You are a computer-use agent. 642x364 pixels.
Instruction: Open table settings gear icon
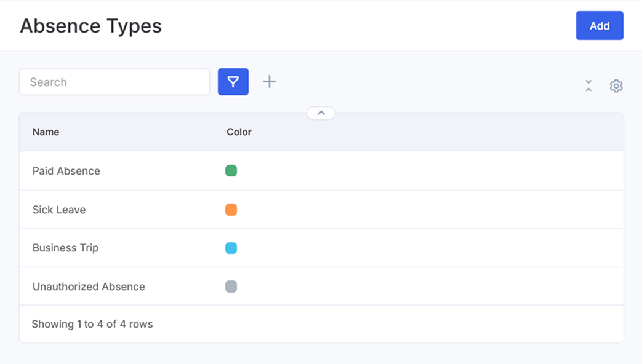click(x=616, y=86)
